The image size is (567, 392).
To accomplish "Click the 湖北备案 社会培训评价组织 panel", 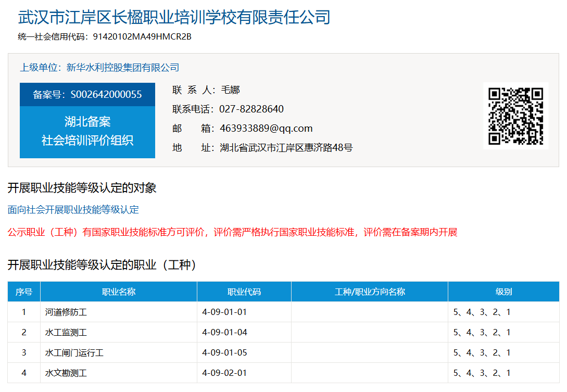I will (87, 132).
